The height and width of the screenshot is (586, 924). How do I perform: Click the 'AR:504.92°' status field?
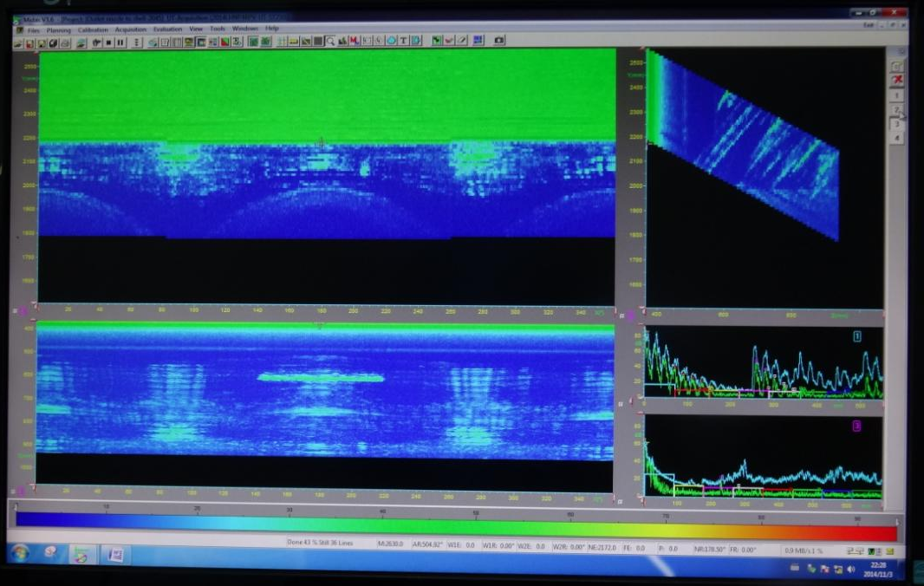tap(427, 545)
